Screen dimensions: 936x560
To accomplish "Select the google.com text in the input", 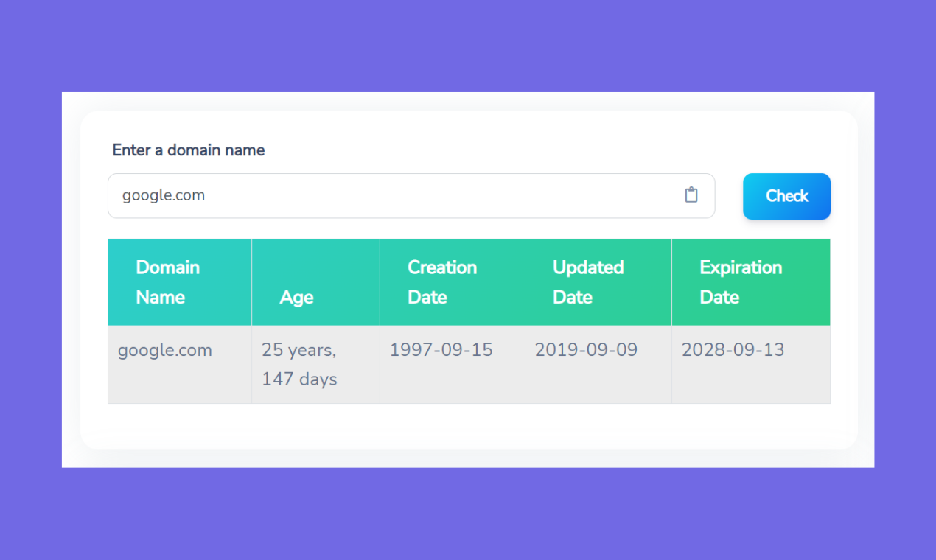I will [x=164, y=195].
